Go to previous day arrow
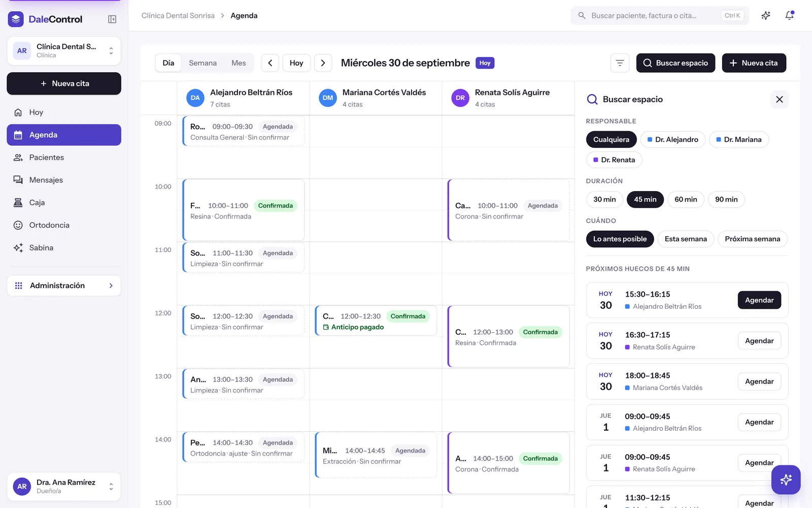The height and width of the screenshot is (508, 812). (x=270, y=63)
